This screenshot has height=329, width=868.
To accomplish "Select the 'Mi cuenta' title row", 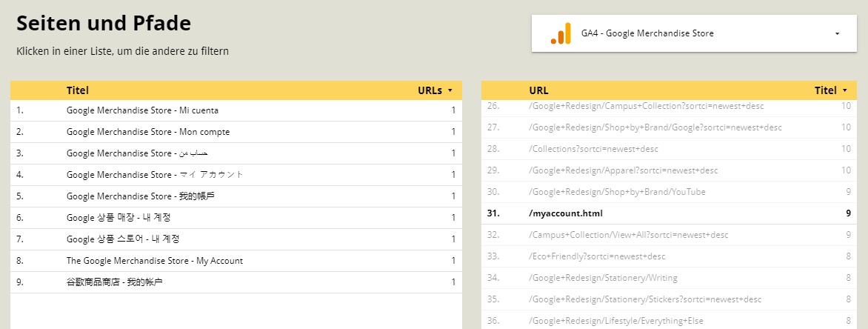I will coord(142,110).
